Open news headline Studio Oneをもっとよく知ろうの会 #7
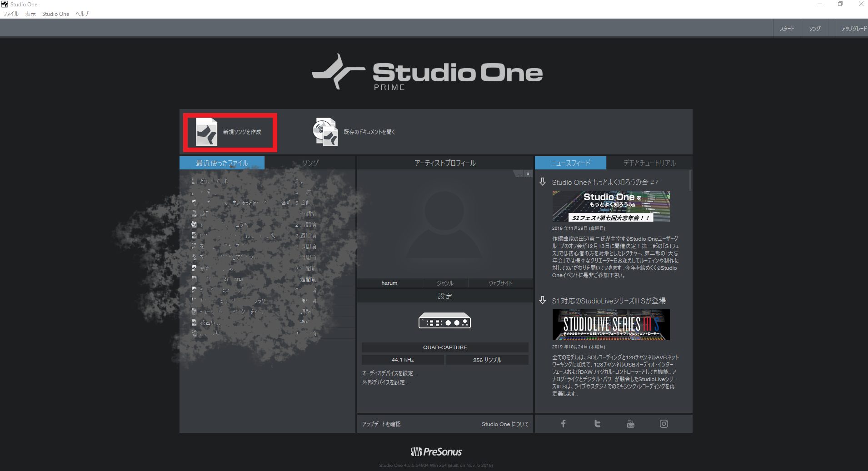Image resolution: width=868 pixels, height=471 pixels. pos(605,182)
